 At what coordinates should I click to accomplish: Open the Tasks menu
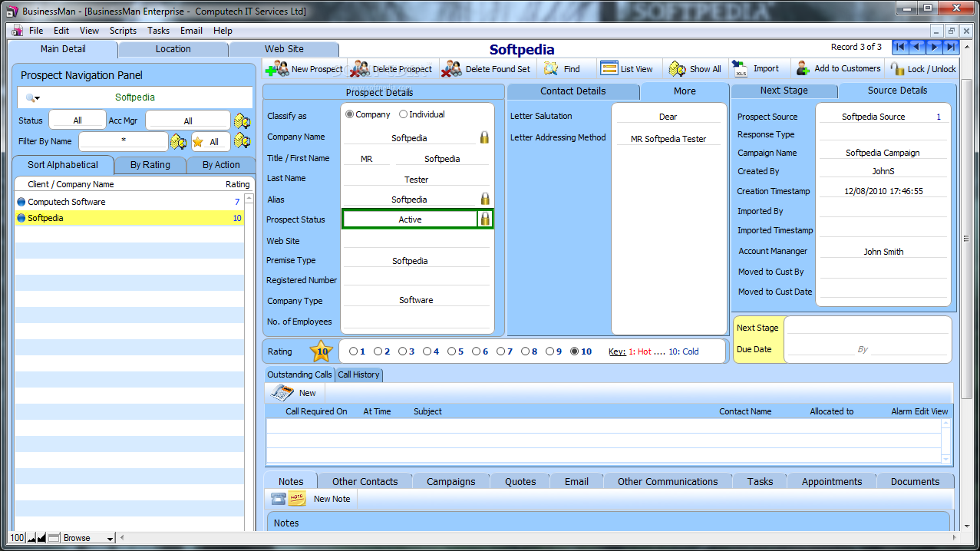(x=159, y=31)
